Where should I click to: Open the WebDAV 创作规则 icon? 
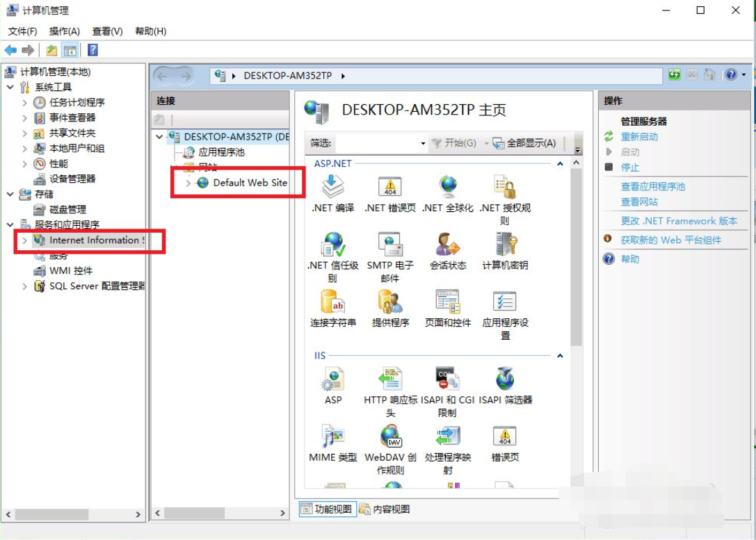(392, 436)
